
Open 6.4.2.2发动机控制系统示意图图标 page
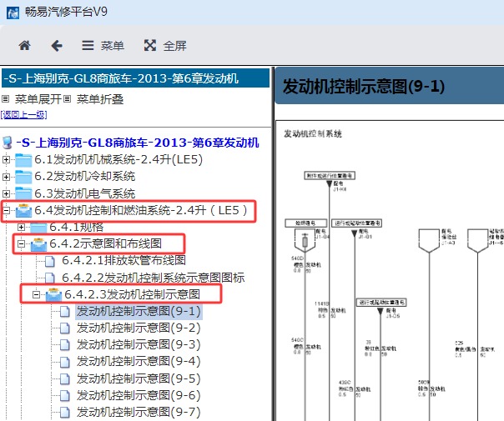[x=154, y=278]
